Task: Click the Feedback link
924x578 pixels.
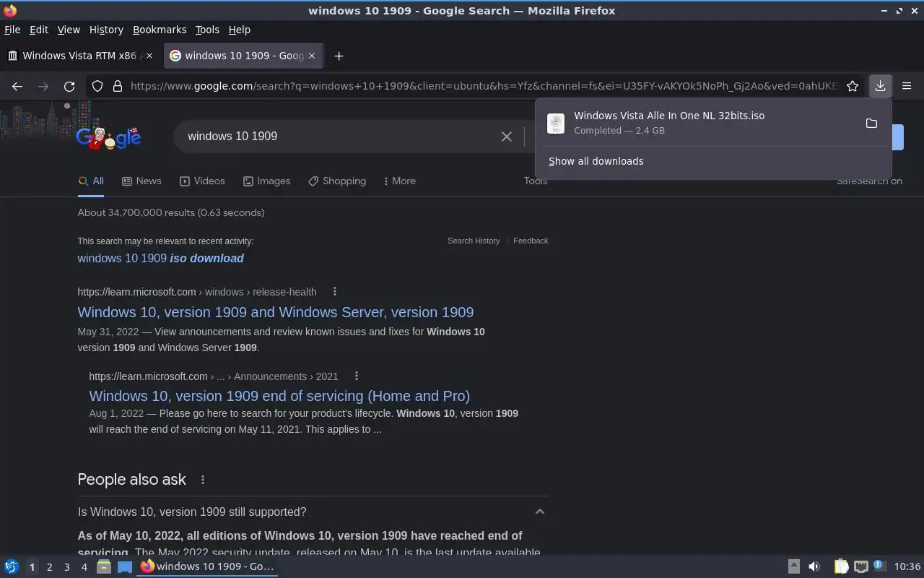Action: click(x=531, y=241)
